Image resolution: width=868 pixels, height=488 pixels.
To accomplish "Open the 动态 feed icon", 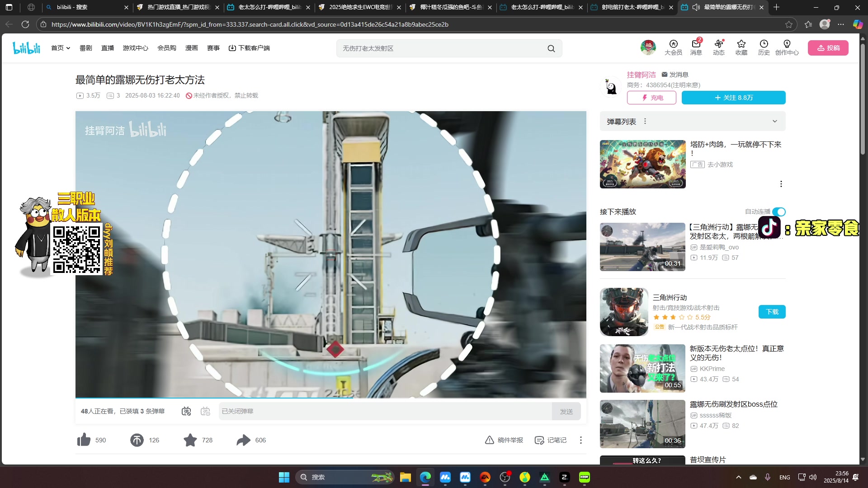I will point(718,47).
